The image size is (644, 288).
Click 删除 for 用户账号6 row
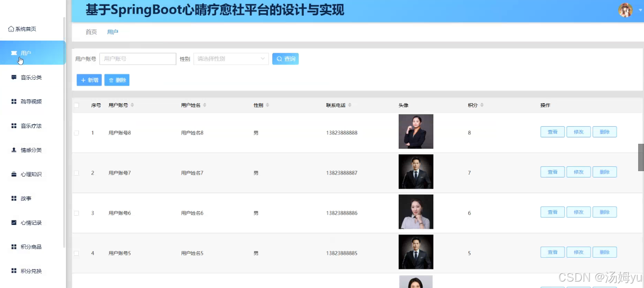coord(605,212)
